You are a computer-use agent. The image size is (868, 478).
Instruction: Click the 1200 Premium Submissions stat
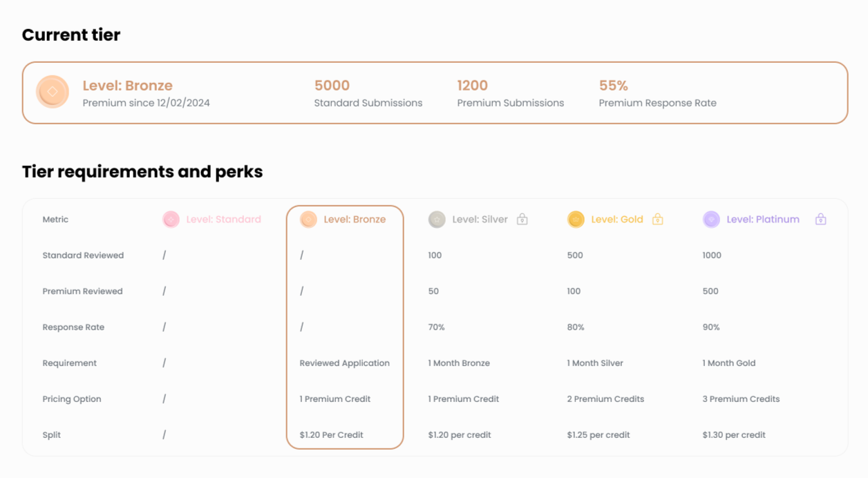coord(472,86)
